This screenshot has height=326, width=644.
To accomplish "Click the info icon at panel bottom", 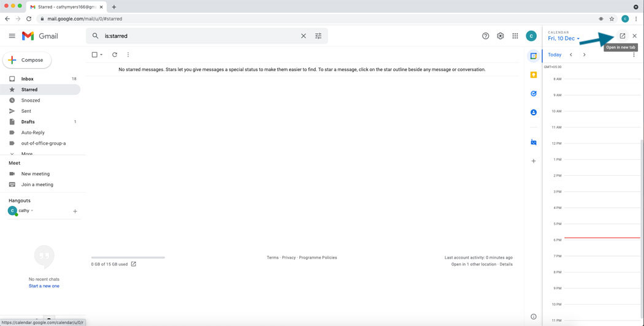I will pos(534,317).
